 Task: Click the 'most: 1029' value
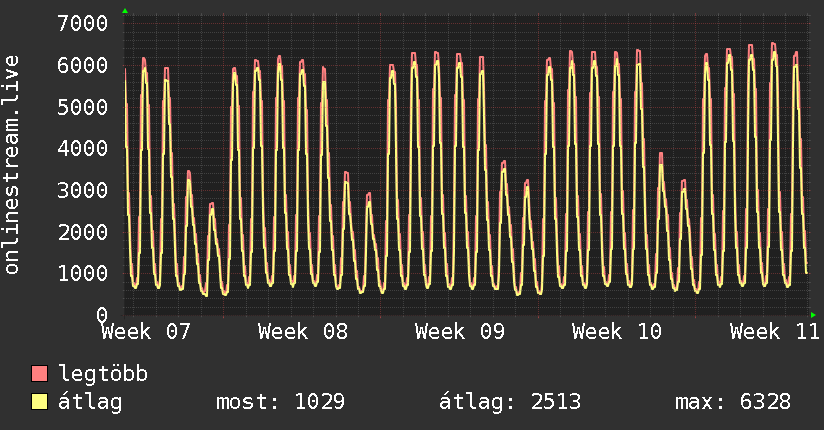click(281, 402)
